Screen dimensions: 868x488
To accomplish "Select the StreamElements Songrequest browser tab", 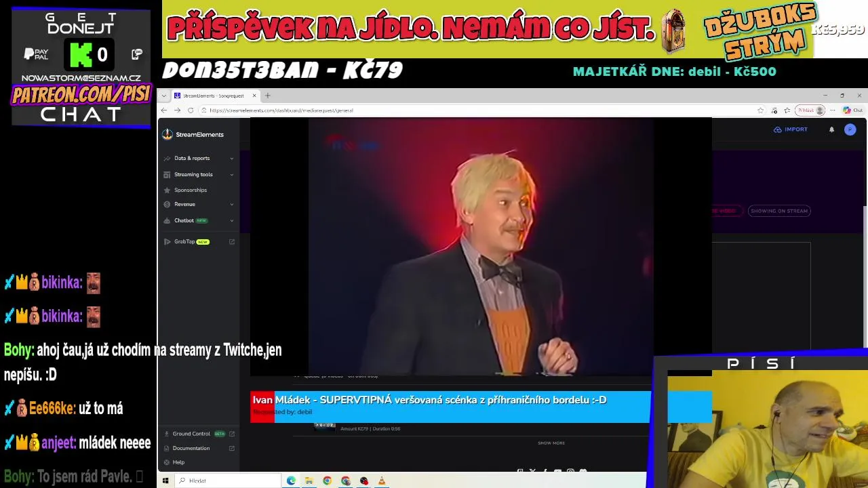I will [214, 96].
